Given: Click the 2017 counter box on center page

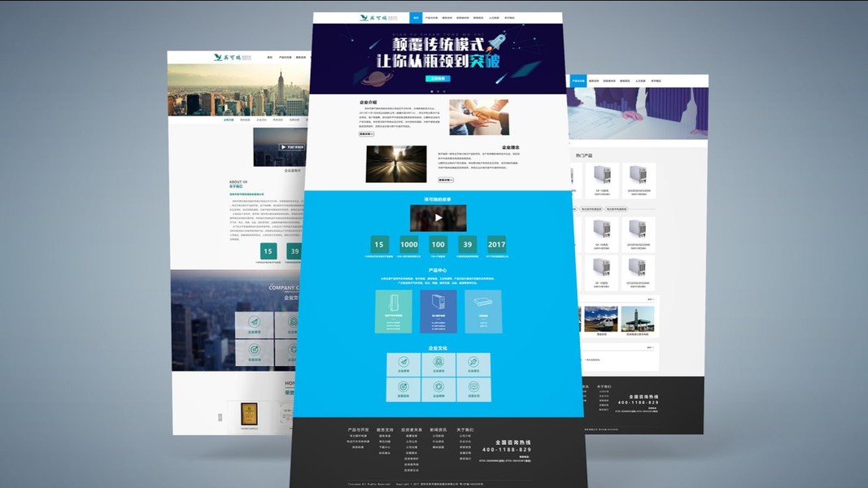Looking at the screenshot, I should 496,244.
